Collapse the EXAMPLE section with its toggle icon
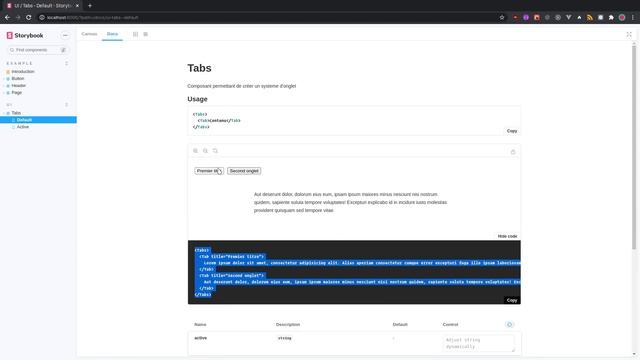 [67, 63]
